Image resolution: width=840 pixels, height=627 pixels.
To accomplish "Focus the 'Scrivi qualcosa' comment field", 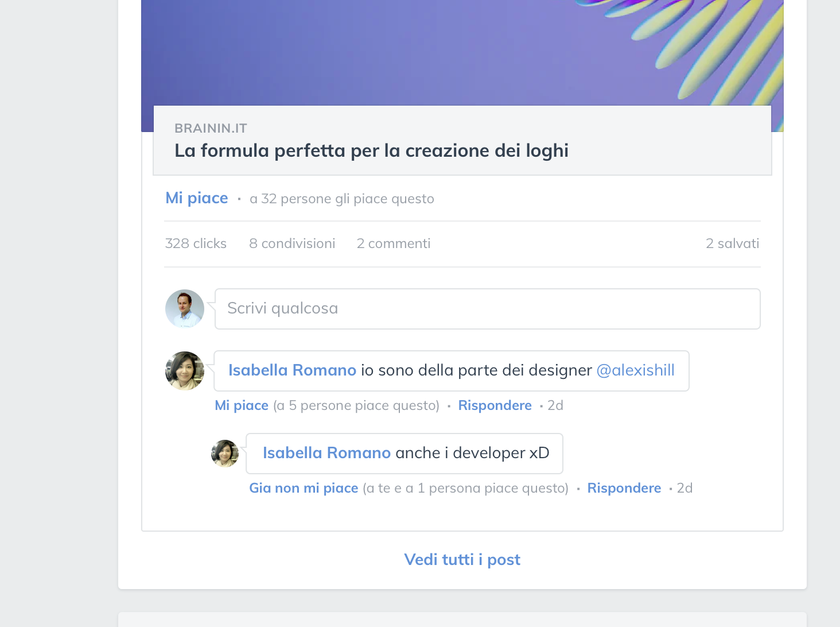I will click(x=487, y=309).
